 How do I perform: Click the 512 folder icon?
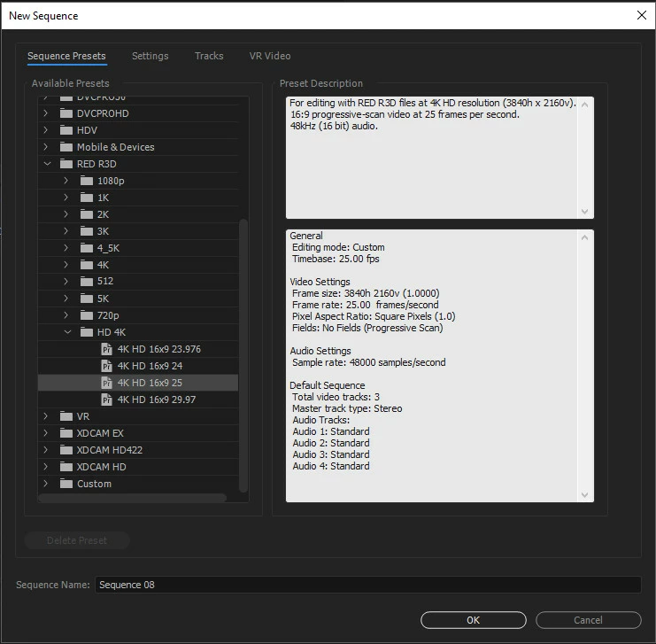pos(87,281)
